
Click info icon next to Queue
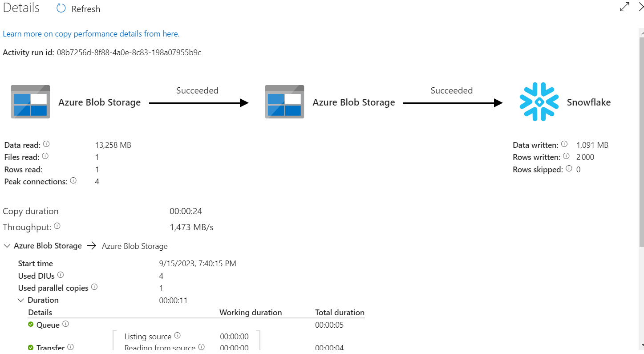[x=66, y=324]
